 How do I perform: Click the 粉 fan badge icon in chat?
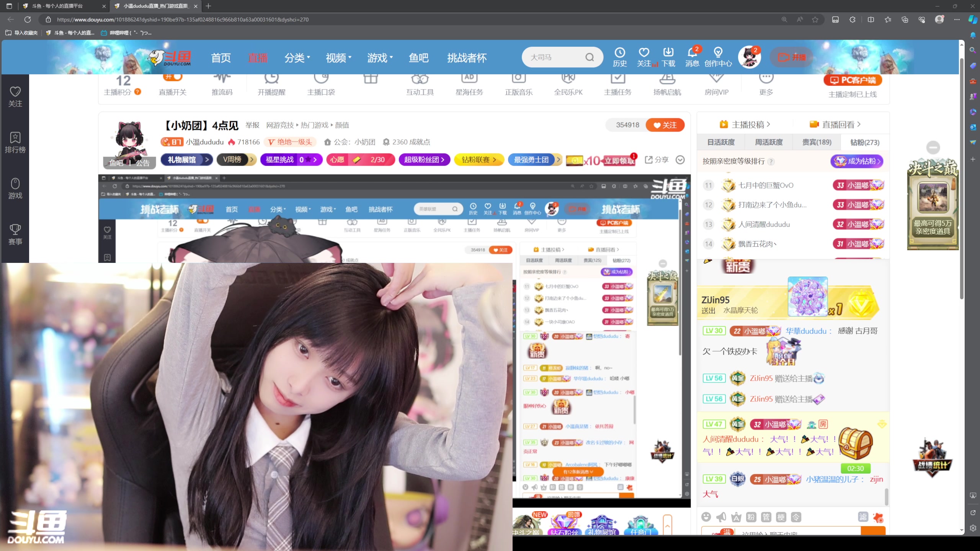tap(751, 517)
